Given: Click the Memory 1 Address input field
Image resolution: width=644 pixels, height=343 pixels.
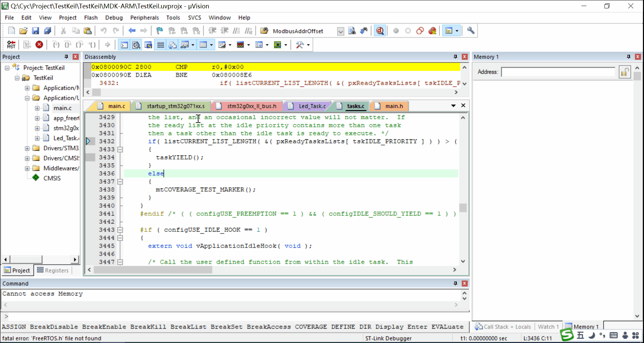Looking at the screenshot, I should pos(558,72).
